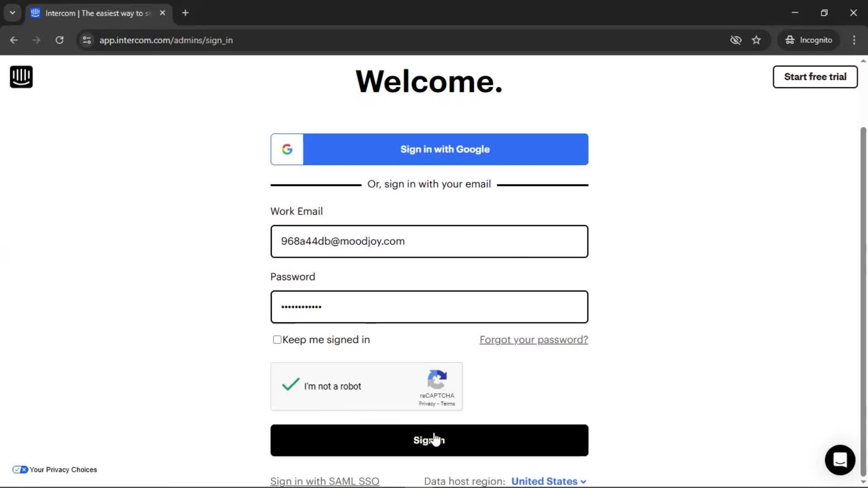
Task: Click the Intercom logo icon
Action: pos(21,77)
